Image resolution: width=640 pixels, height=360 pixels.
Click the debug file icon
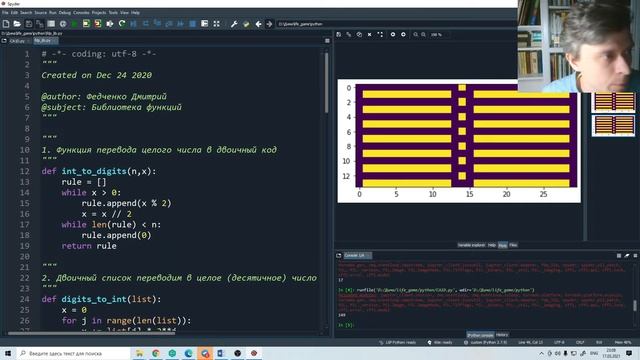click(133, 24)
